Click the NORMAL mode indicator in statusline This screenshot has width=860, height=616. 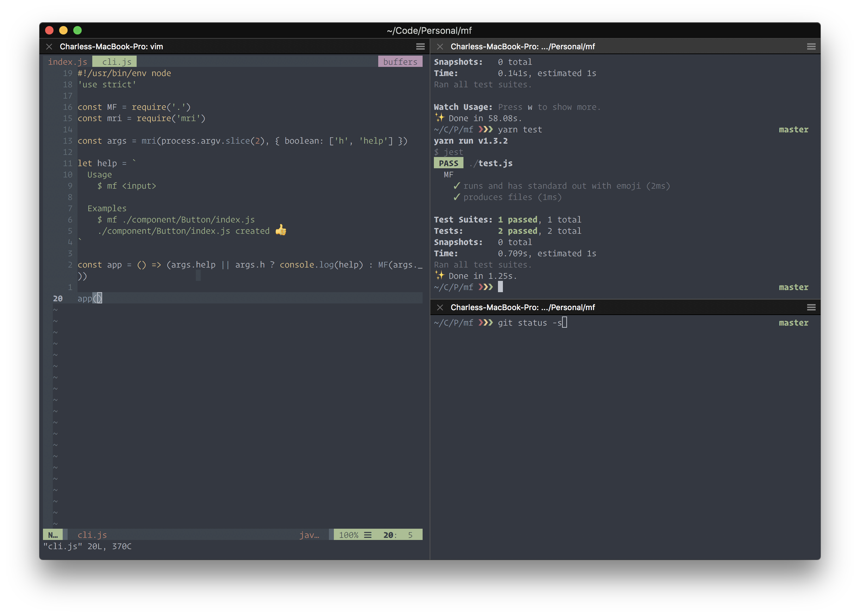click(53, 535)
